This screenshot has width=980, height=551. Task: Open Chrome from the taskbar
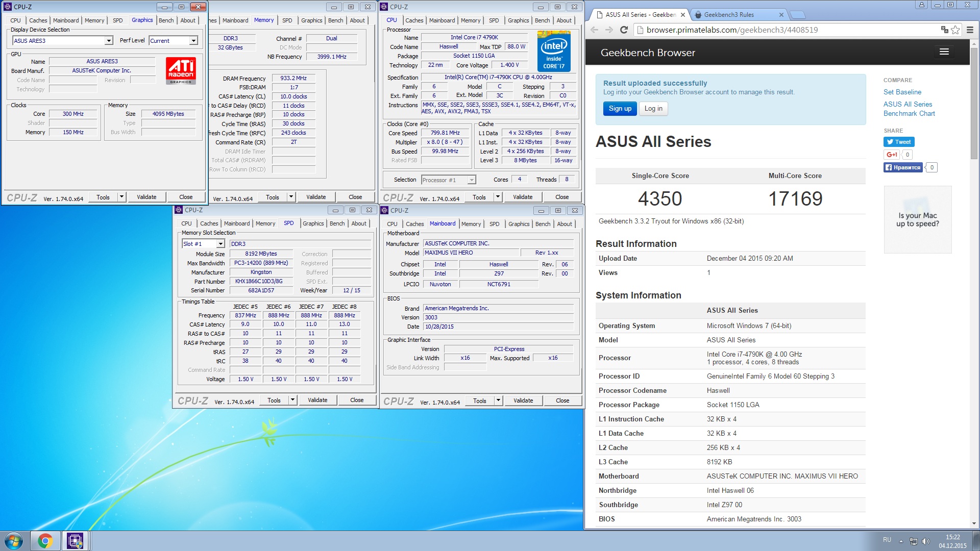(x=45, y=541)
